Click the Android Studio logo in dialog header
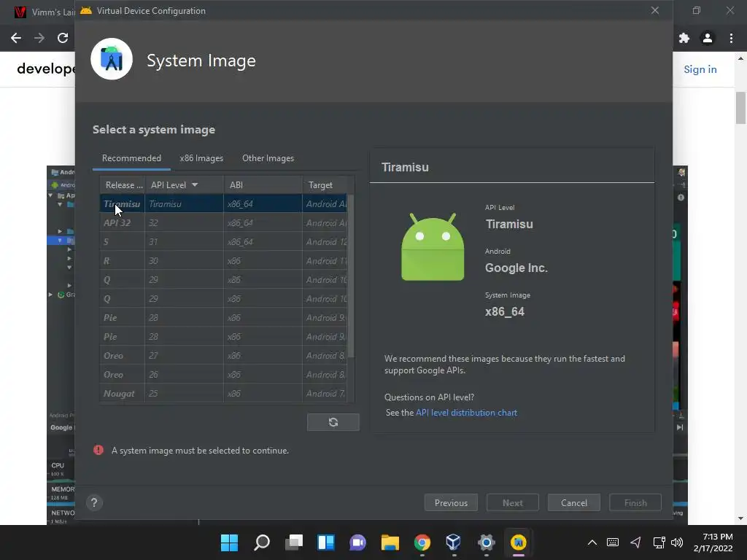 [x=112, y=59]
